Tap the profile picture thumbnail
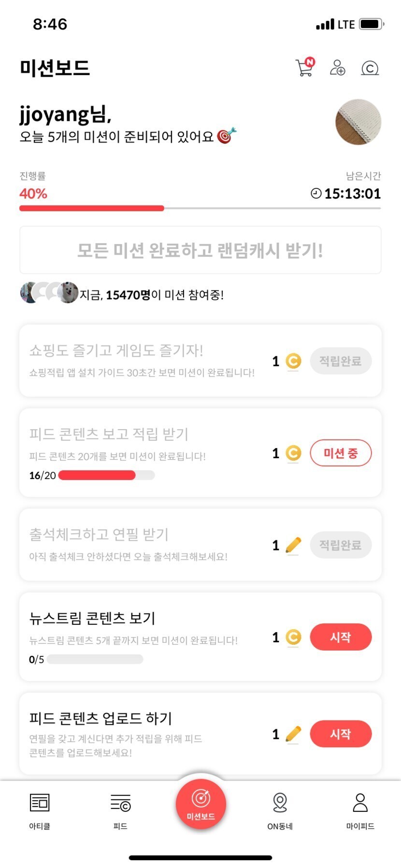 [358, 122]
